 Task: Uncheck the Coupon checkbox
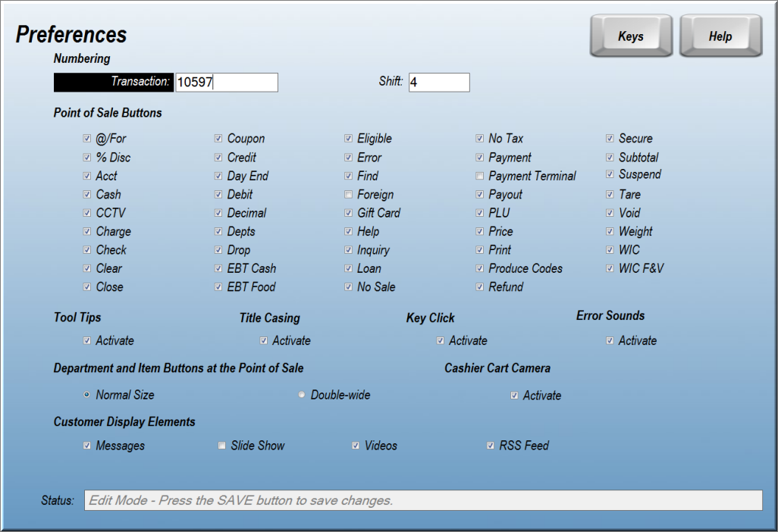pos(218,139)
